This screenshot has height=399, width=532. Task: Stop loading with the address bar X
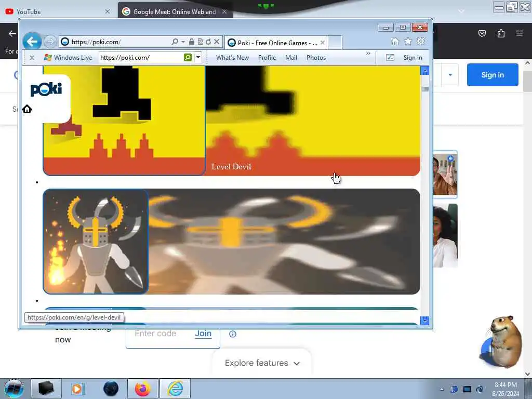217,42
